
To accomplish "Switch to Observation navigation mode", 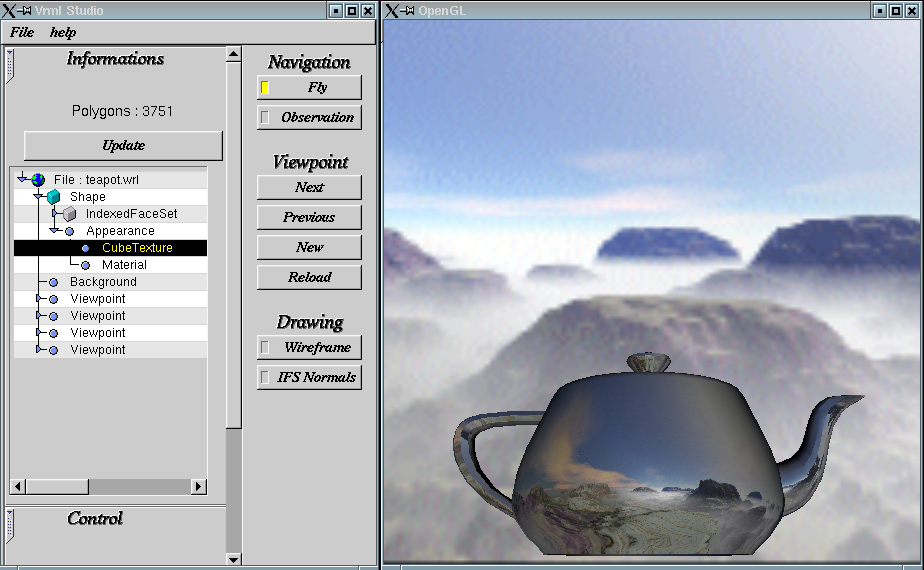I will coord(309,118).
